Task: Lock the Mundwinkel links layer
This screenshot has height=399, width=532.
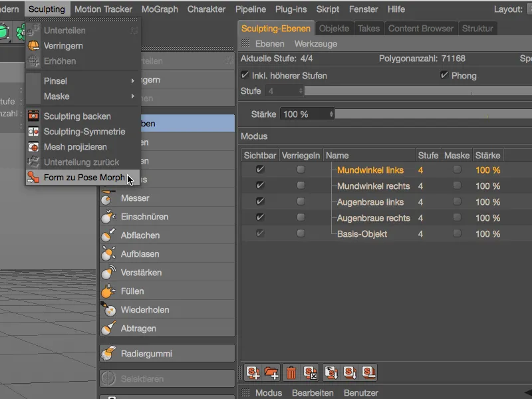Action: point(301,170)
